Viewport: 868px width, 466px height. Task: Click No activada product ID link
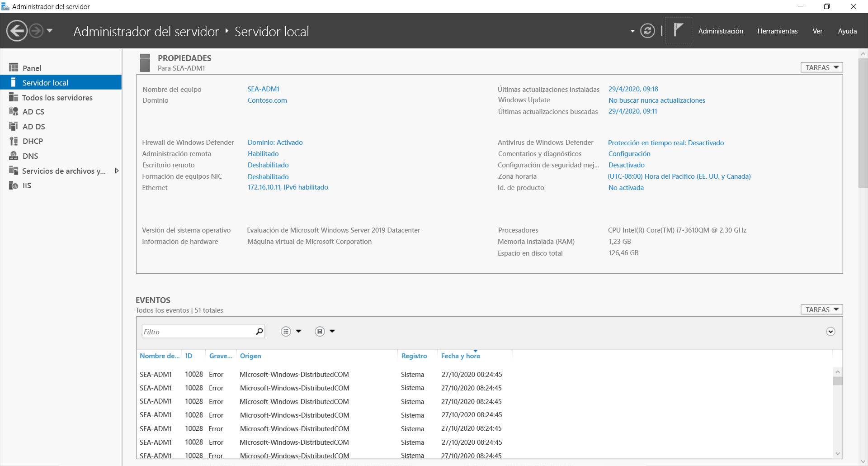pos(626,187)
